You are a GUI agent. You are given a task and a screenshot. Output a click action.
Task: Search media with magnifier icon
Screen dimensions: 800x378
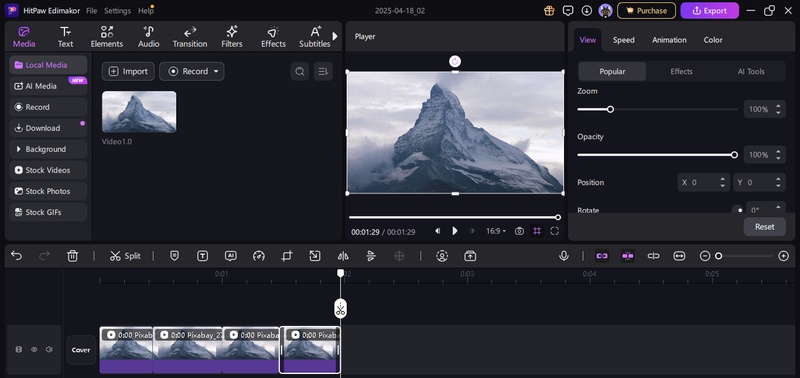pyautogui.click(x=300, y=71)
